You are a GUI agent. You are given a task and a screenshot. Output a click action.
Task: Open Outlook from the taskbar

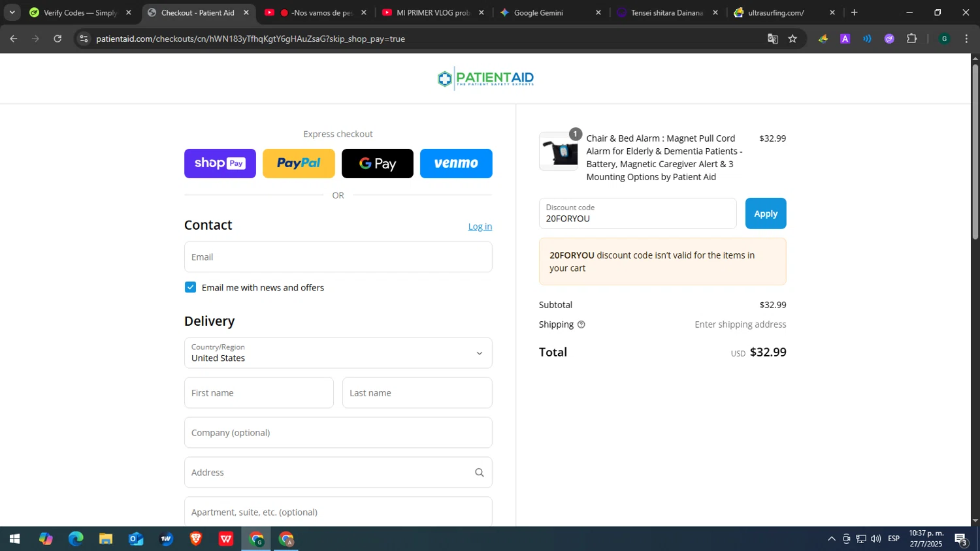pyautogui.click(x=136, y=539)
